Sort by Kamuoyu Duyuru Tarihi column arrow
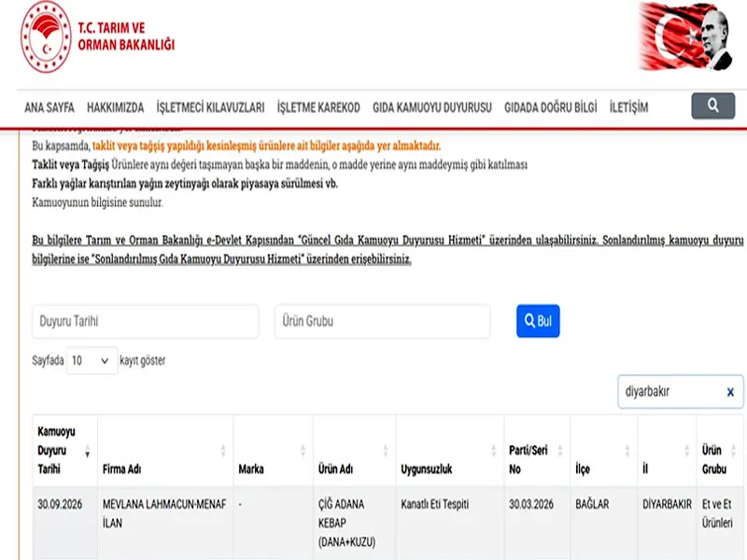747x560 pixels. (87, 451)
